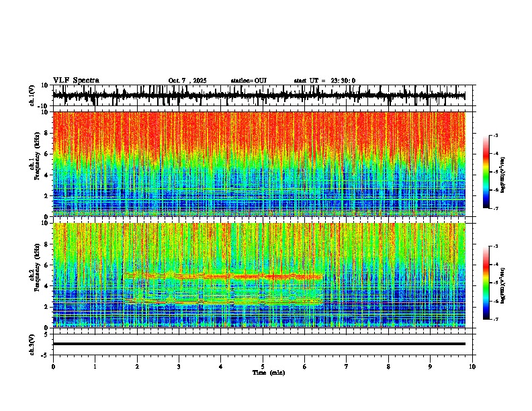Click the ch.1 spectrogram color scale bar
Image resolution: width=532 pixels, height=411 pixels.
[x=486, y=172]
